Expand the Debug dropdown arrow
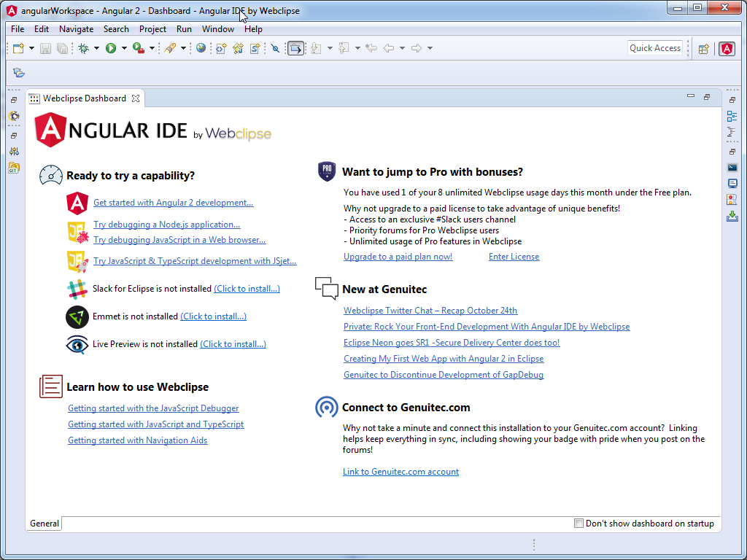The height and width of the screenshot is (560, 747). tap(96, 48)
